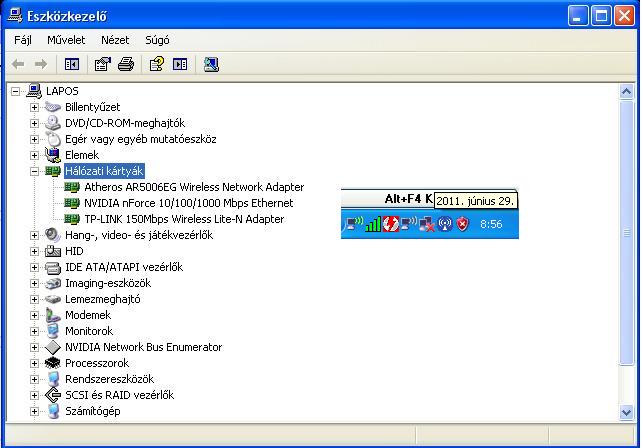643x448 pixels.
Task: Click the mouse icon beside Egér
Action: pyautogui.click(x=52, y=139)
